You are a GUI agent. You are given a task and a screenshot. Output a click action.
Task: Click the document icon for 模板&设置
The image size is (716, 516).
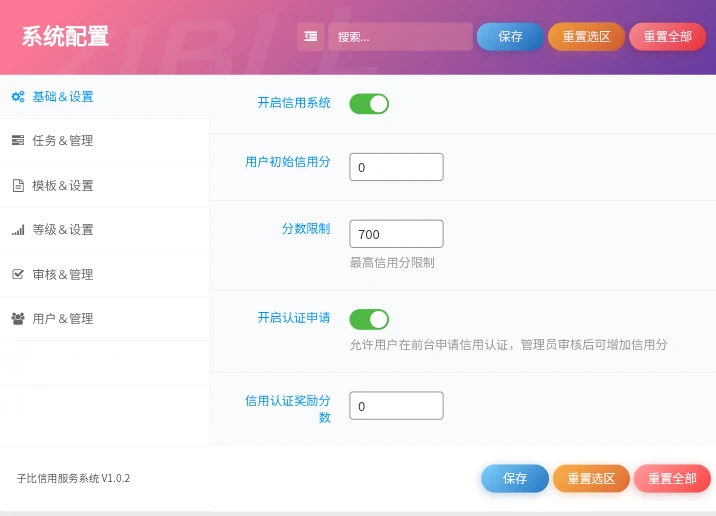click(x=18, y=185)
